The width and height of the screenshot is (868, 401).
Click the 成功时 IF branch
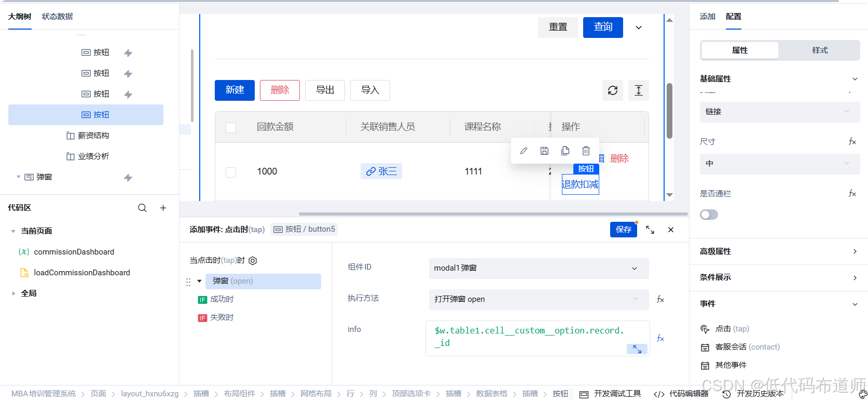tap(216, 299)
